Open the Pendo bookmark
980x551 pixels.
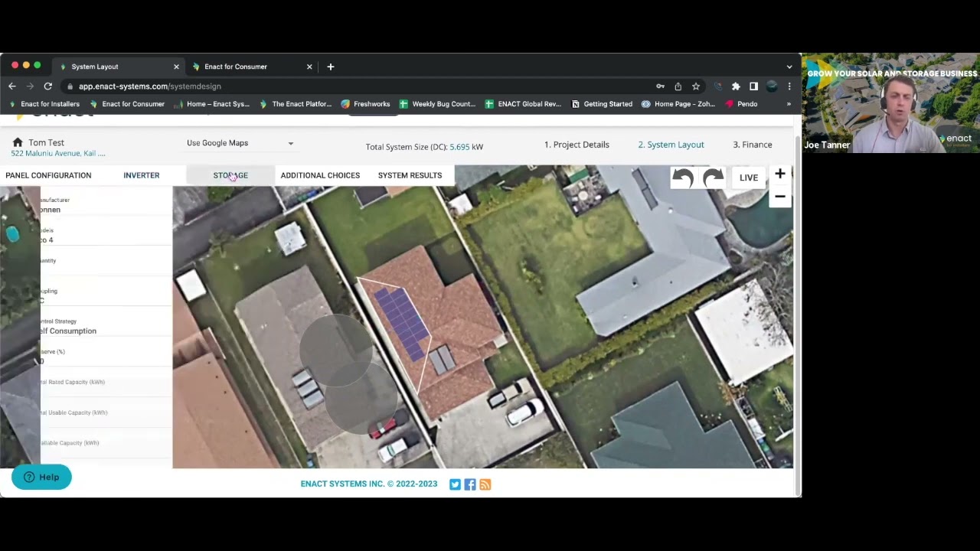(741, 104)
